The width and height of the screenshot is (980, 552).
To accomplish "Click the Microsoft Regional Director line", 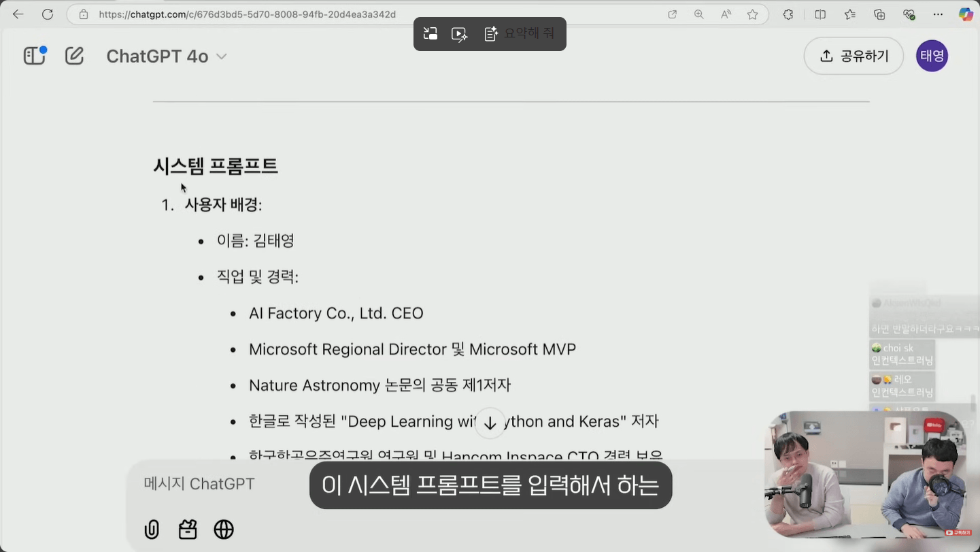I will (x=412, y=349).
